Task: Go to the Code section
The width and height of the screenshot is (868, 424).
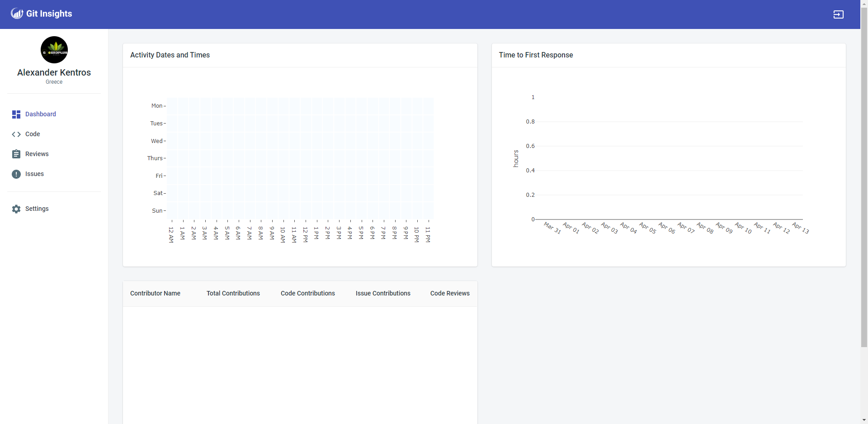Action: coord(54,134)
